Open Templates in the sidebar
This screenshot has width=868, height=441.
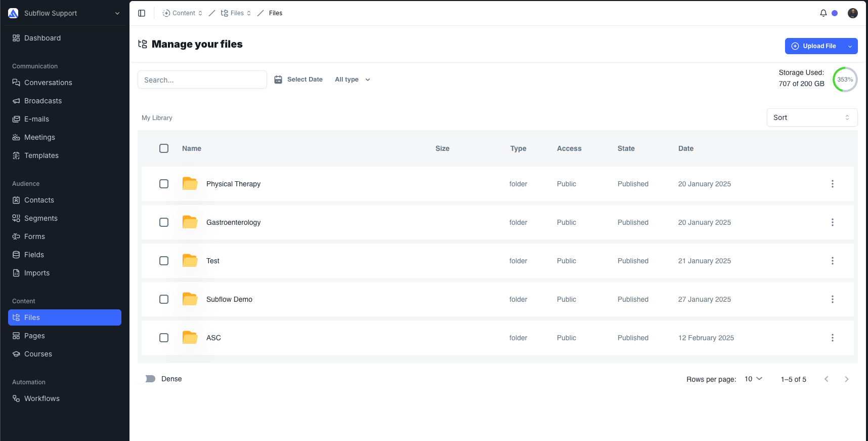click(x=65, y=155)
